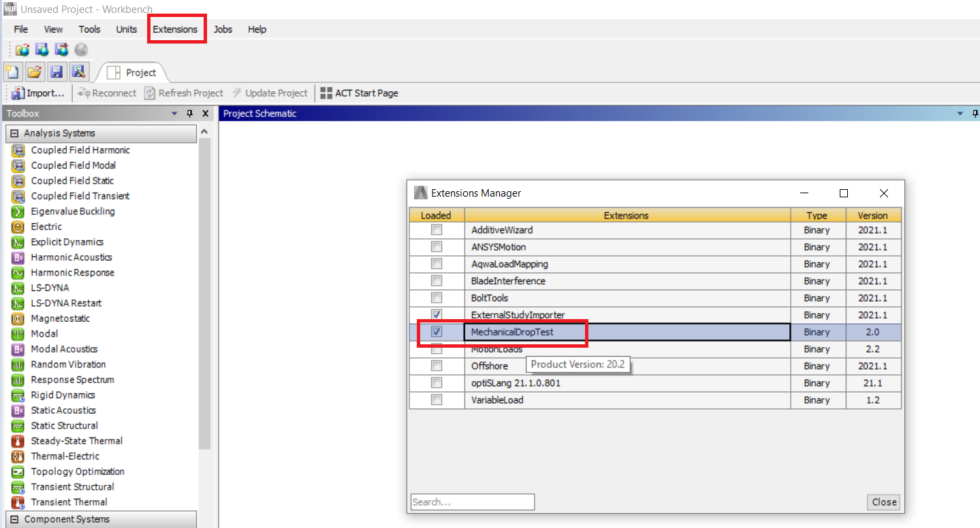Select Topology Optimization analysis system
Image resolution: width=980 pixels, height=528 pixels.
tap(78, 472)
